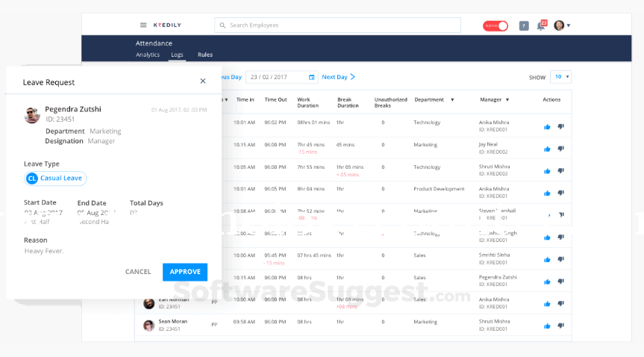Thumbs up the 10:01 AM Technology row
The width and height of the screenshot is (644, 357).
[x=547, y=127]
